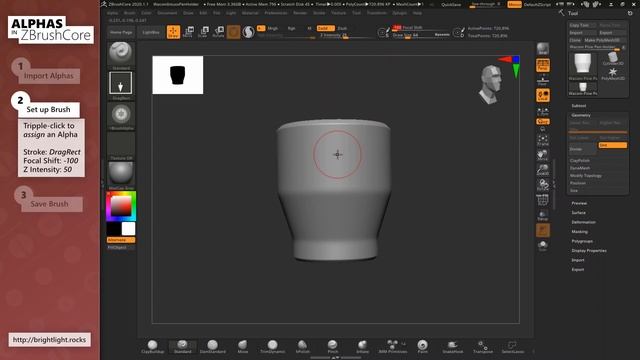The image size is (640, 360).
Task: Expand the Deformation section
Action: coord(583,222)
